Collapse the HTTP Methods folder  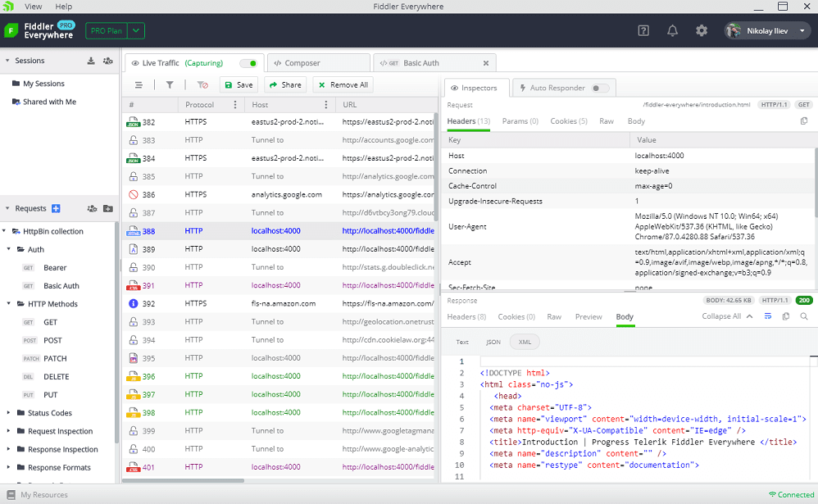pos(8,304)
